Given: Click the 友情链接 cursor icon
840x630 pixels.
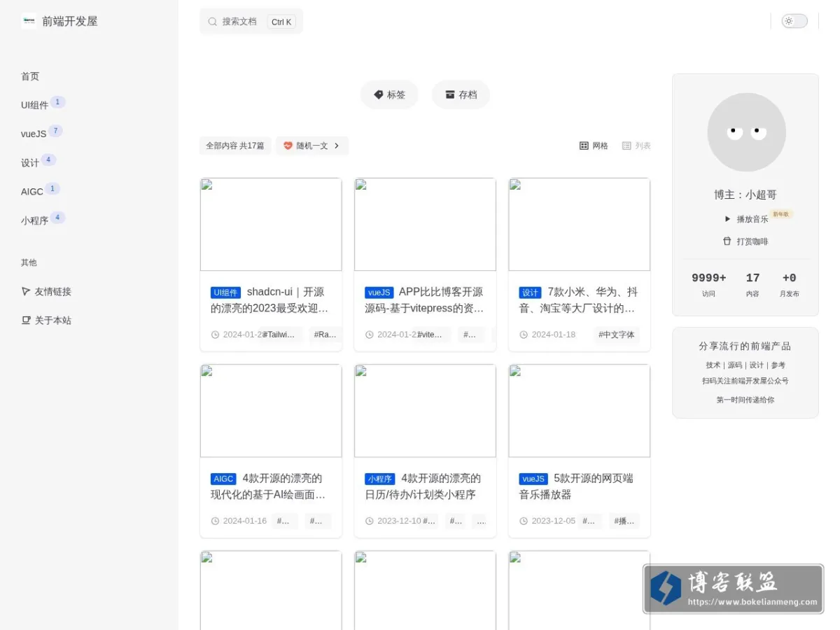Looking at the screenshot, I should pos(26,291).
